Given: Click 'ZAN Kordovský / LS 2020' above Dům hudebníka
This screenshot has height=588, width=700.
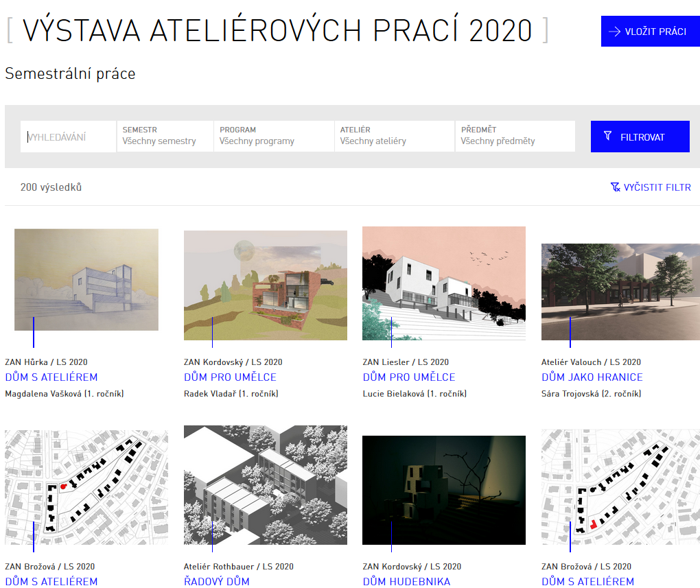Looking at the screenshot, I should pyautogui.click(x=412, y=567).
